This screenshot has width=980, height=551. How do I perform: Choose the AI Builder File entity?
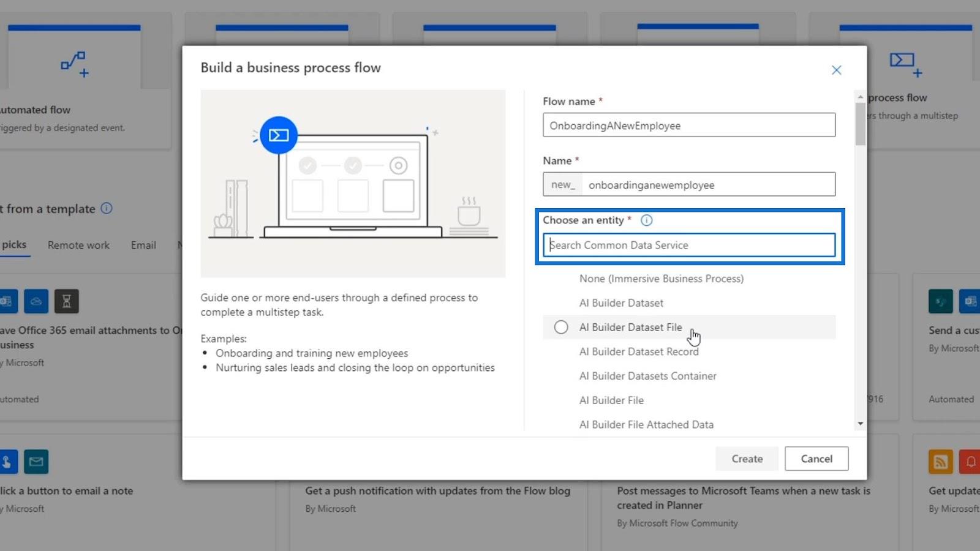(611, 400)
